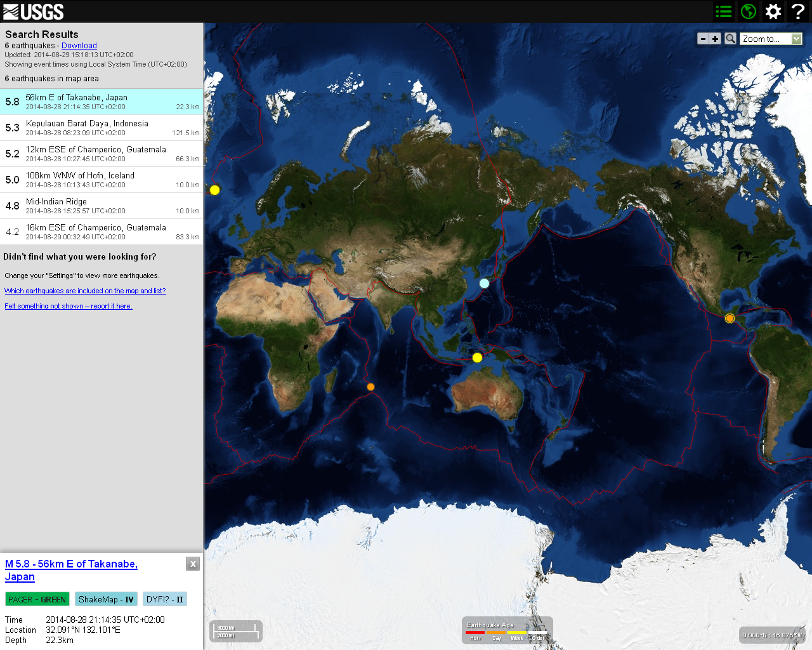Click the Depth 22.3km value

pyautogui.click(x=60, y=640)
